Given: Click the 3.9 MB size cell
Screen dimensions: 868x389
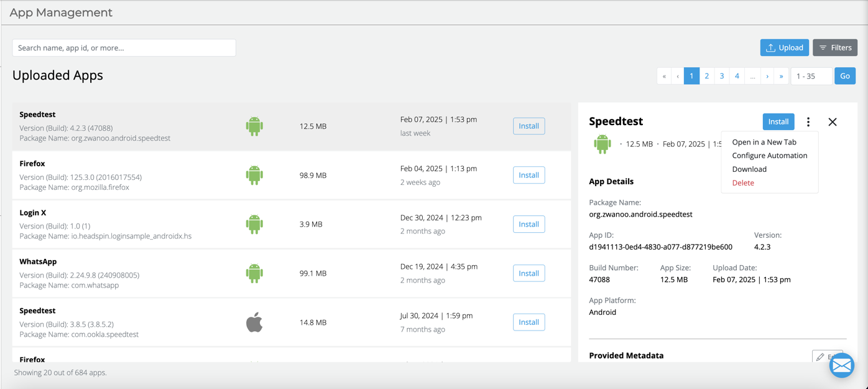Looking at the screenshot, I should coord(311,224).
